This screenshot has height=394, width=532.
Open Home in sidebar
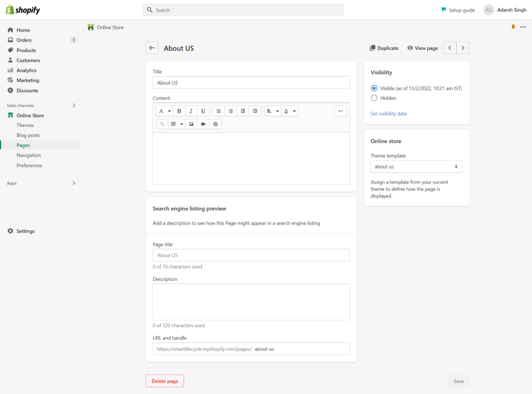click(23, 30)
